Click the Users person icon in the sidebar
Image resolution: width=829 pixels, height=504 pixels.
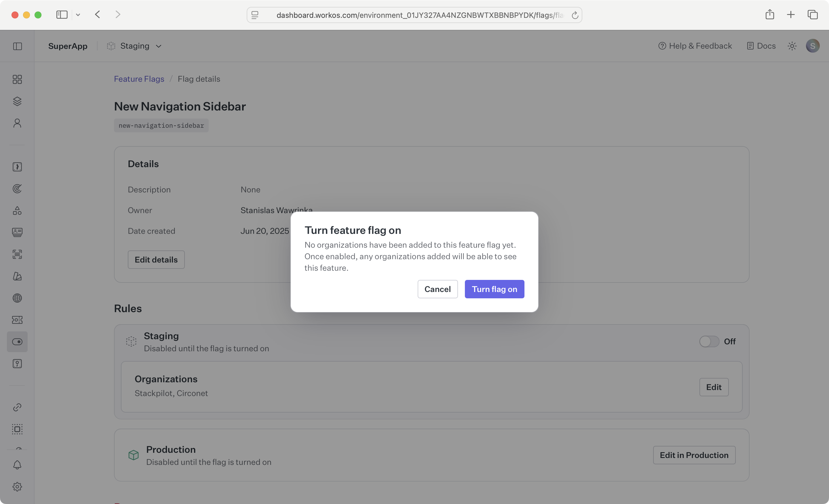coord(17,123)
